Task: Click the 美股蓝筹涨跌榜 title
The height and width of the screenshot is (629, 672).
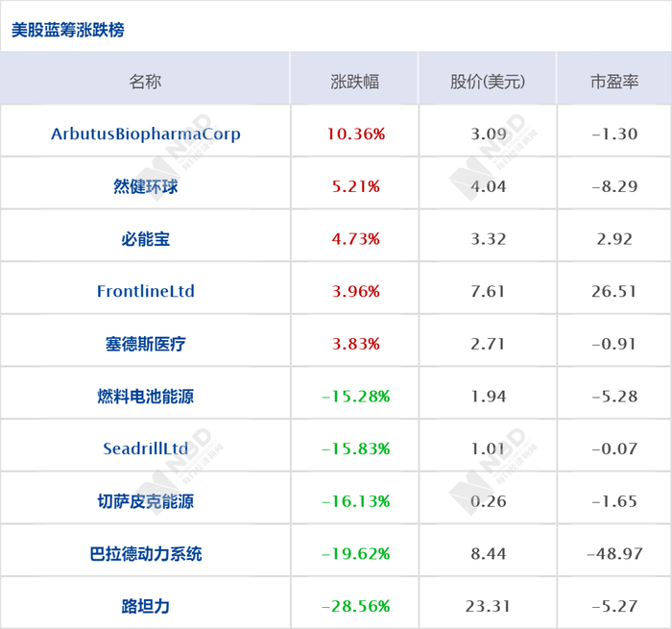Action: coord(67,30)
